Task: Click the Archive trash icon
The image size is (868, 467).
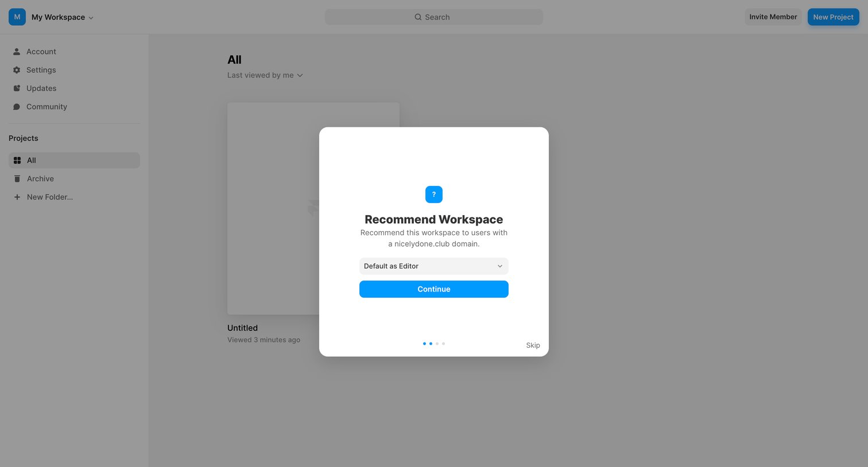Action: tap(17, 179)
